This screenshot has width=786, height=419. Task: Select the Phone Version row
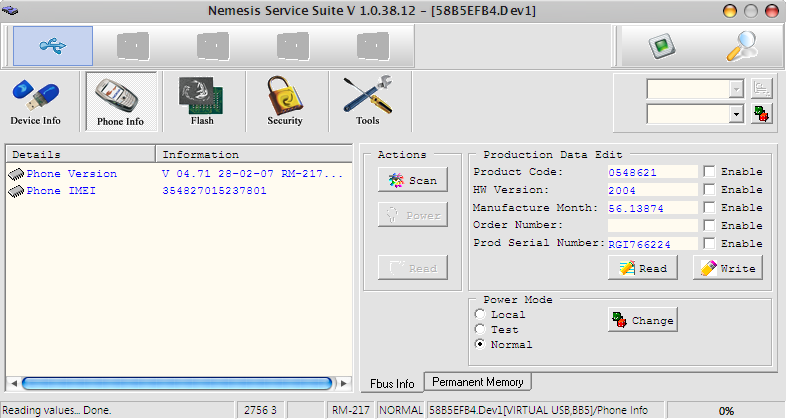pos(179,174)
